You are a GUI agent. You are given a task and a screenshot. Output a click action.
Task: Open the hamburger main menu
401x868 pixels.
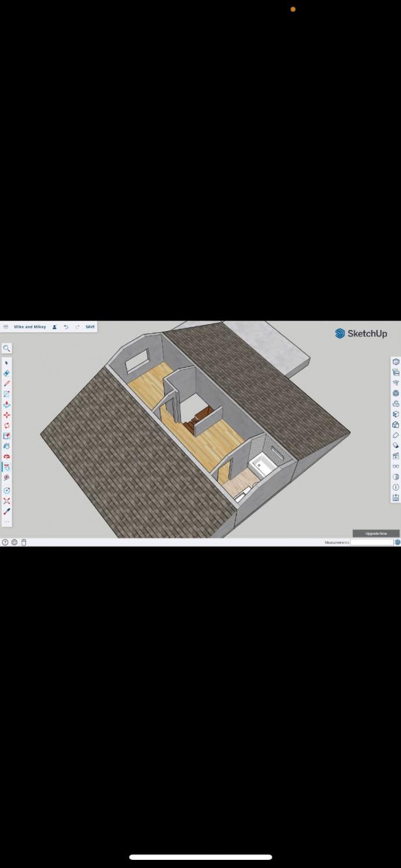coord(6,327)
